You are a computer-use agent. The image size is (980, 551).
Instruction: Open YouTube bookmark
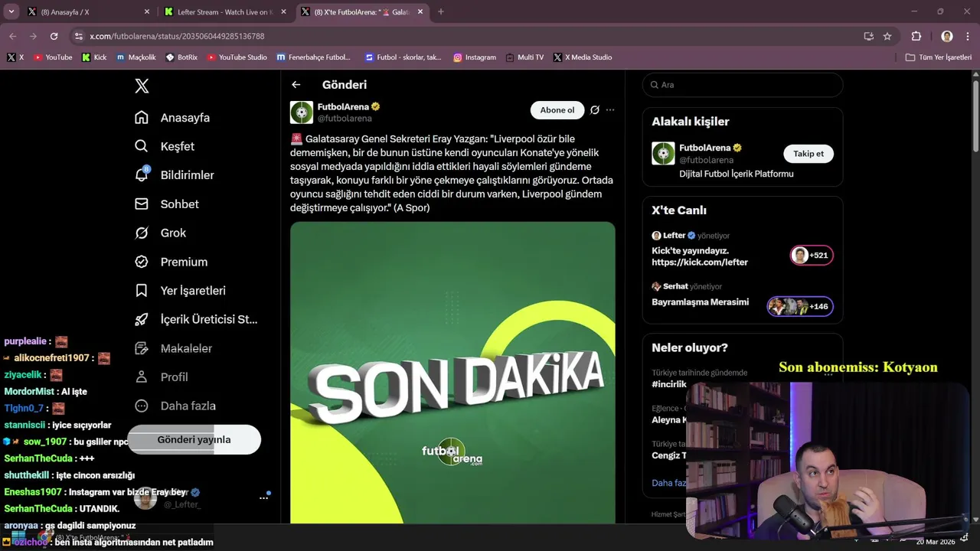click(x=53, y=57)
